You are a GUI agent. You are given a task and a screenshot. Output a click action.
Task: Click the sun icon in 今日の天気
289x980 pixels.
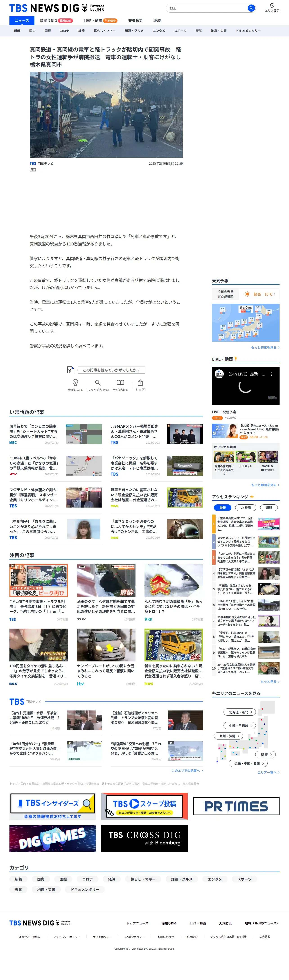tap(248, 294)
